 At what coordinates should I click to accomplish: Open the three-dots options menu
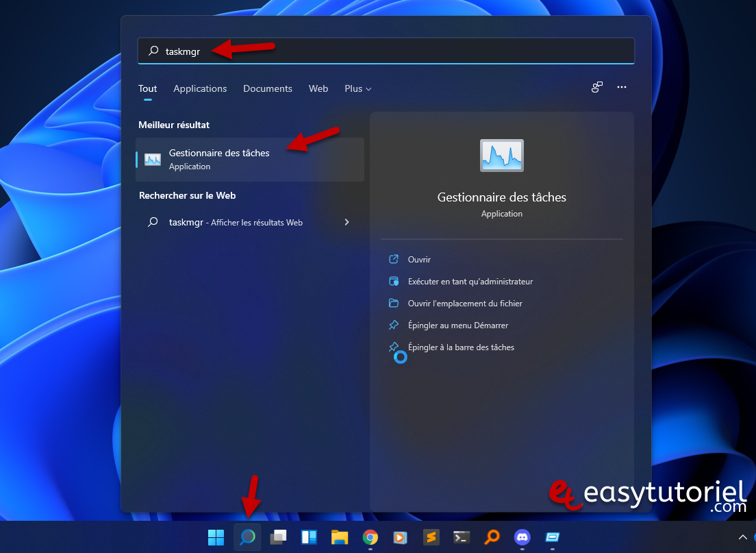pos(622,87)
